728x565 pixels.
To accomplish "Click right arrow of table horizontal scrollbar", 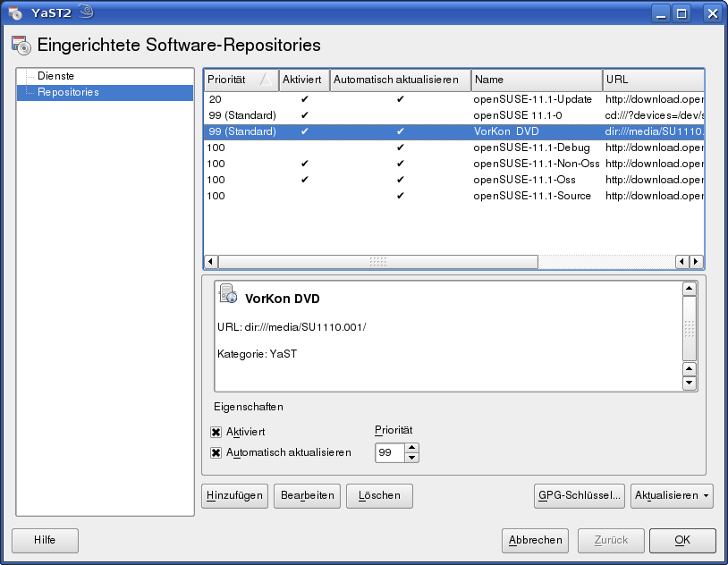I will point(696,262).
